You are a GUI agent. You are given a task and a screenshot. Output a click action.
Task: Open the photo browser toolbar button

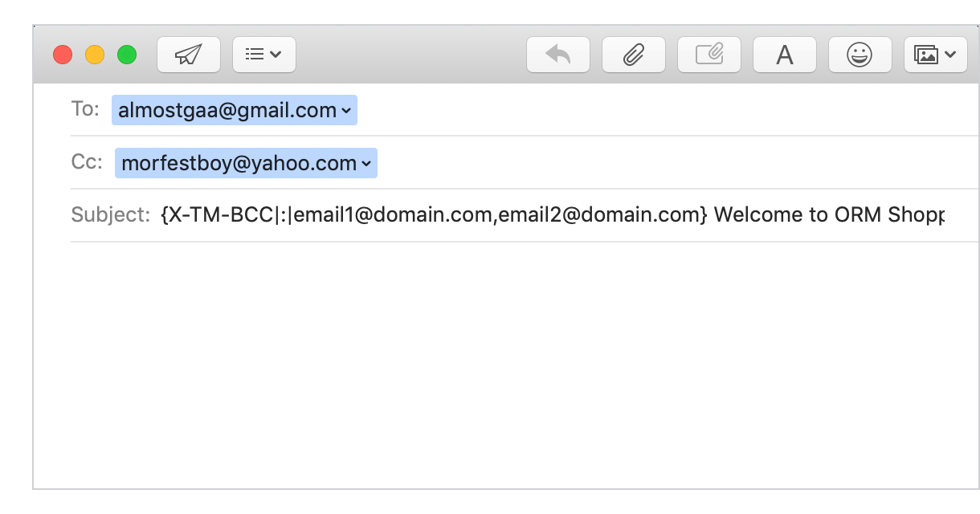(935, 55)
